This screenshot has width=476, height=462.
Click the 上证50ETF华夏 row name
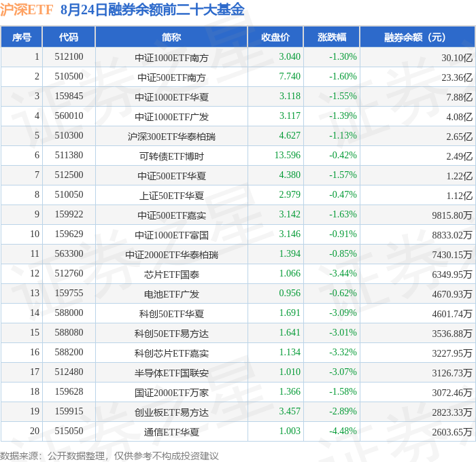(x=171, y=196)
